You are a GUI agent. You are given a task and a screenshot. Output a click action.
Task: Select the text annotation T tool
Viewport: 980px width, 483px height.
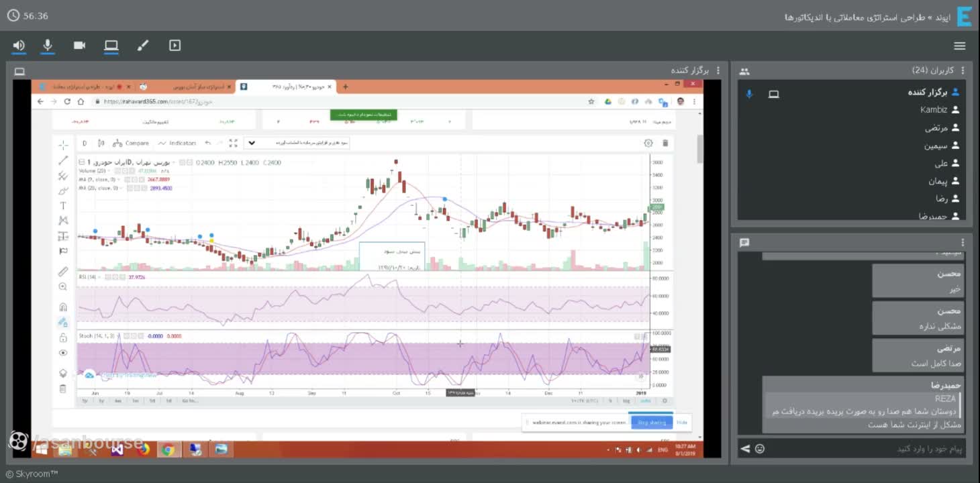63,206
